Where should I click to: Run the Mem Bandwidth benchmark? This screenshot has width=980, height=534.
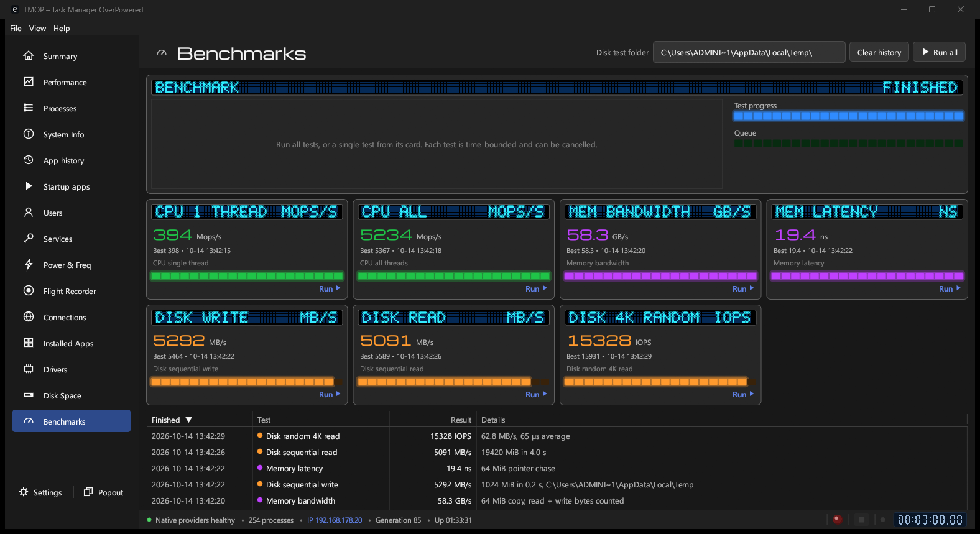(x=743, y=289)
